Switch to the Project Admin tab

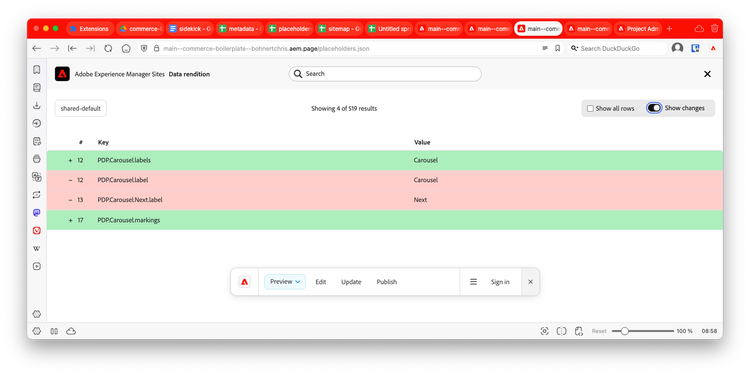(638, 29)
